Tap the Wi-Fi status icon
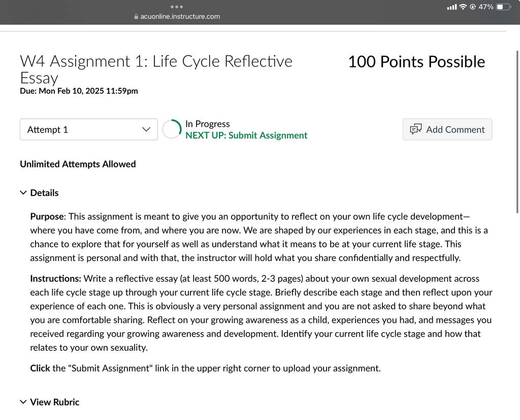The height and width of the screenshot is (420, 520). (x=463, y=7)
